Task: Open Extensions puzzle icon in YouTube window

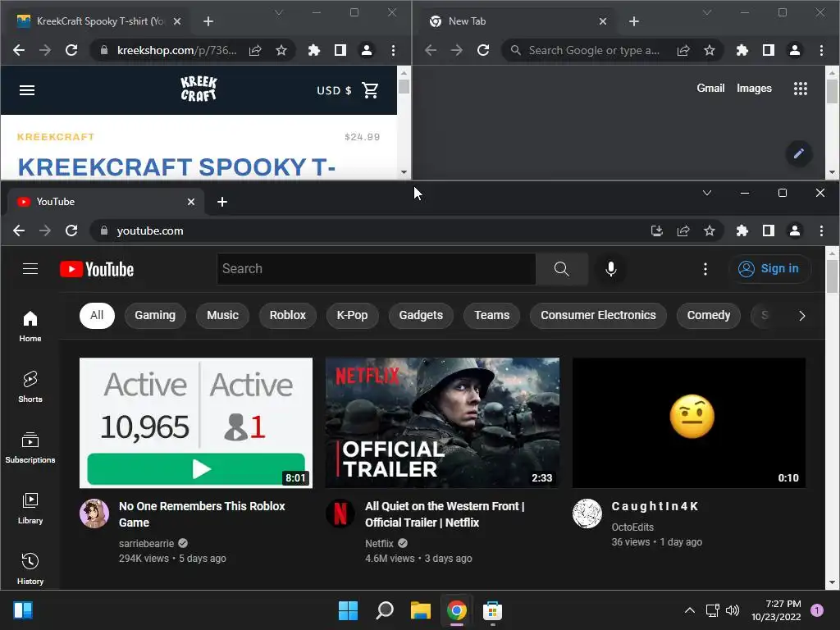Action: click(742, 231)
